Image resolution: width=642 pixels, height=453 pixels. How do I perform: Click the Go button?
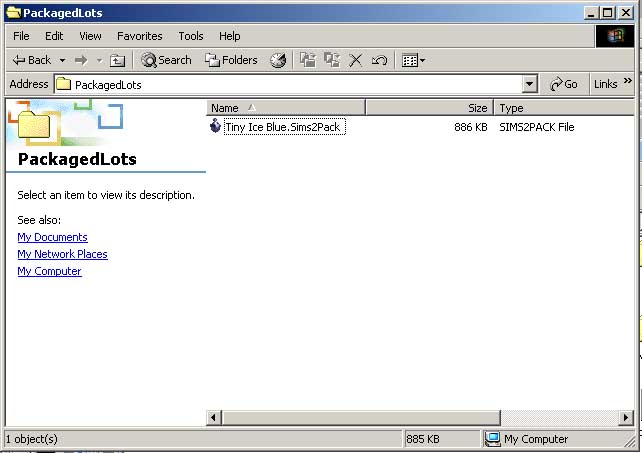(564, 84)
